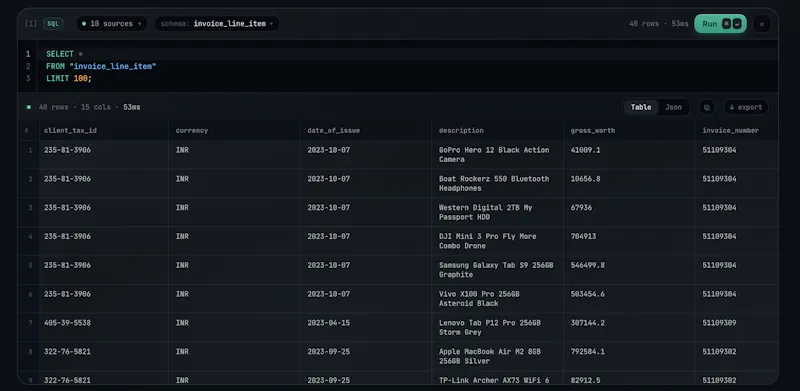The width and height of the screenshot is (800, 391).
Task: Switch results to Json view
Action: tap(673, 107)
